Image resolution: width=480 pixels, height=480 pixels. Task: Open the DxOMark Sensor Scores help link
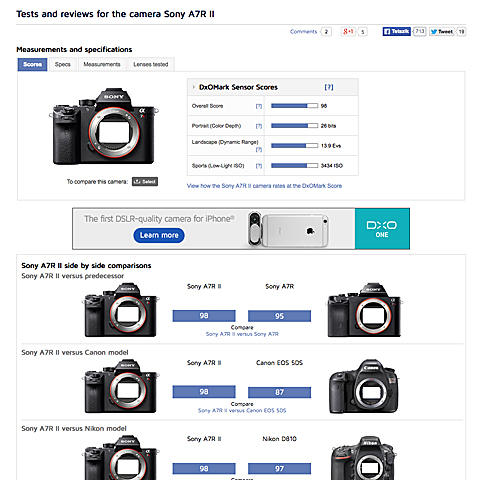pyautogui.click(x=329, y=87)
